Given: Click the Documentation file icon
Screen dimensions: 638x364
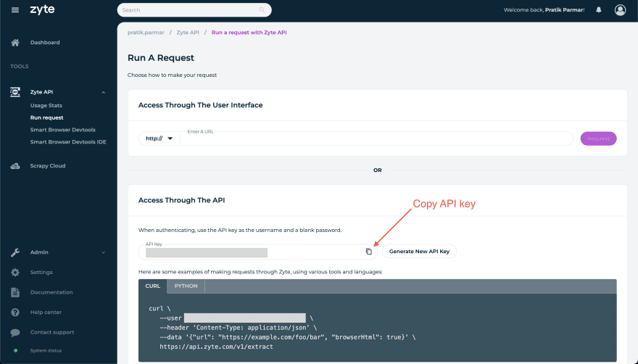Looking at the screenshot, I should click(x=15, y=292).
